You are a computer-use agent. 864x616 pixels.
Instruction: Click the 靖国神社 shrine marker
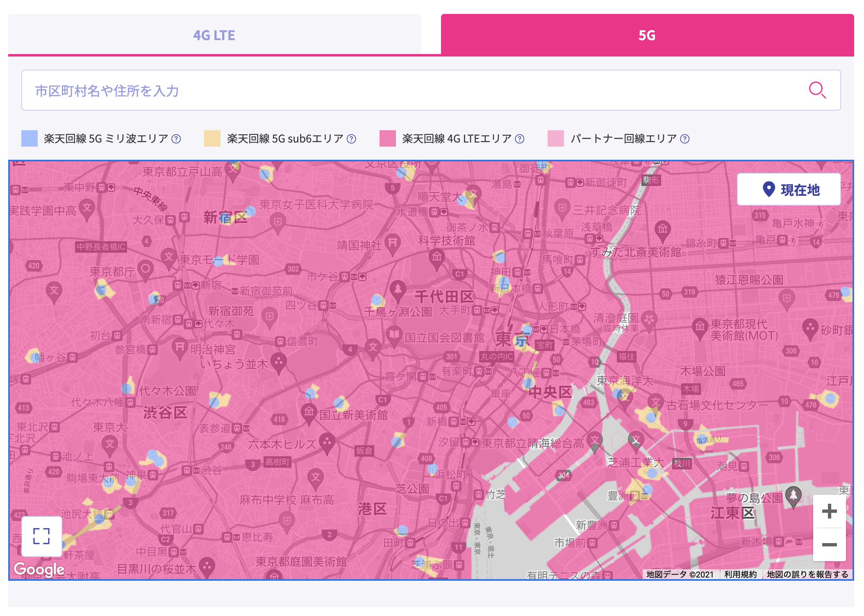click(x=392, y=244)
